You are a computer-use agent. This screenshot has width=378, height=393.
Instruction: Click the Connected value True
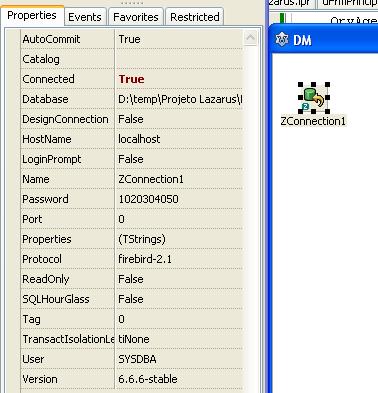(x=132, y=79)
